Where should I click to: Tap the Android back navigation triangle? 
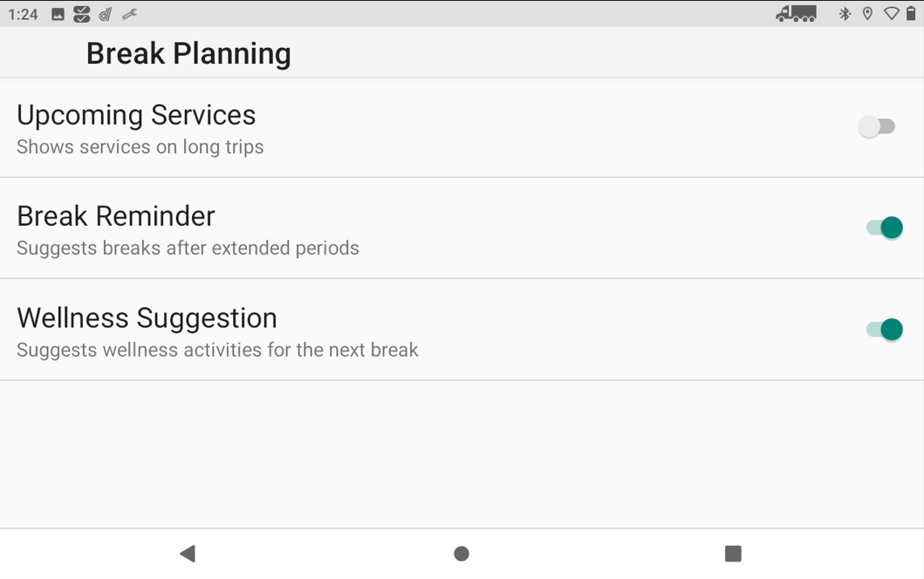(x=188, y=554)
